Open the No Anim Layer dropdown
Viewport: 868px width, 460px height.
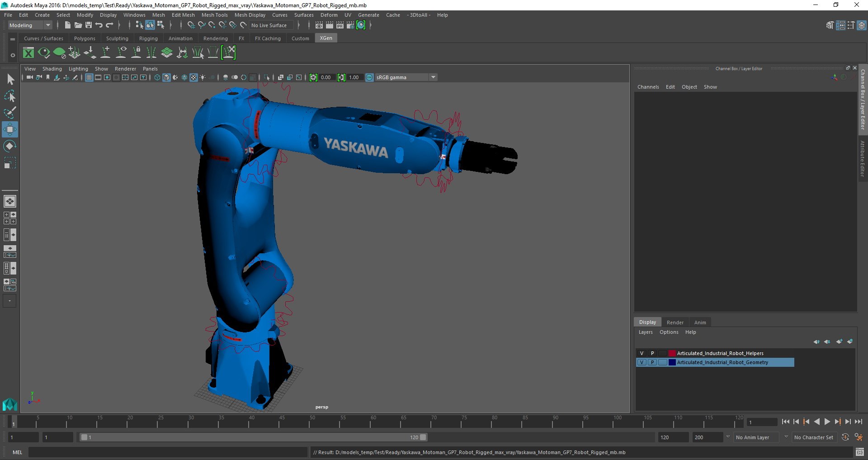coord(757,437)
